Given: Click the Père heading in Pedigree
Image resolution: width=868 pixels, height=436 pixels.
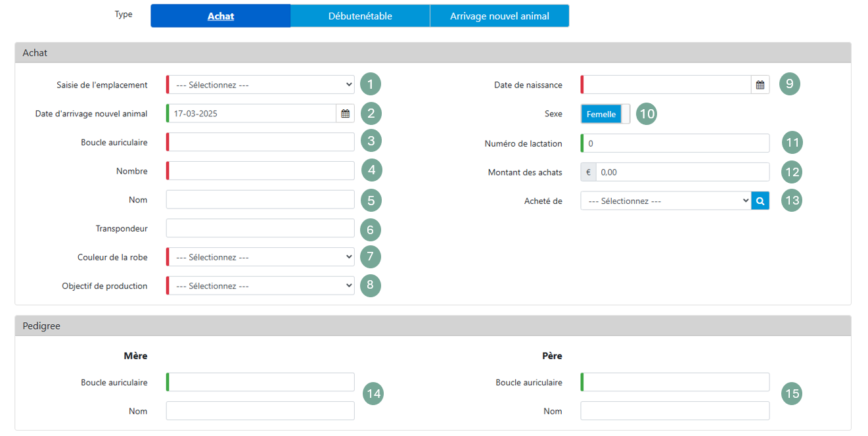Looking at the screenshot, I should tap(551, 356).
